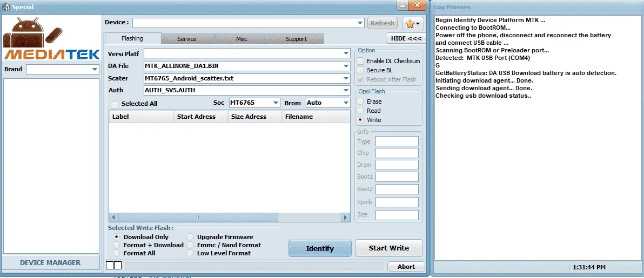This screenshot has height=278, width=644.
Task: Enable DL Checksum option
Action: coord(360,61)
